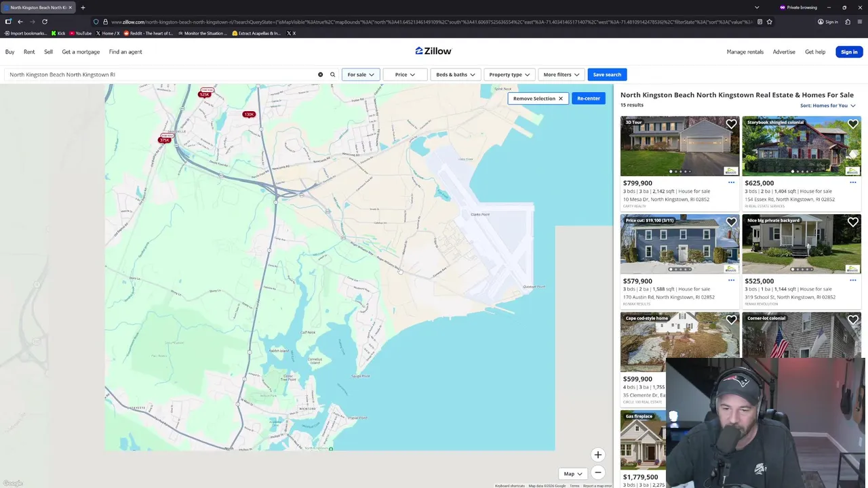This screenshot has height=488, width=868.
Task: Click the Advertise link
Action: point(784,52)
